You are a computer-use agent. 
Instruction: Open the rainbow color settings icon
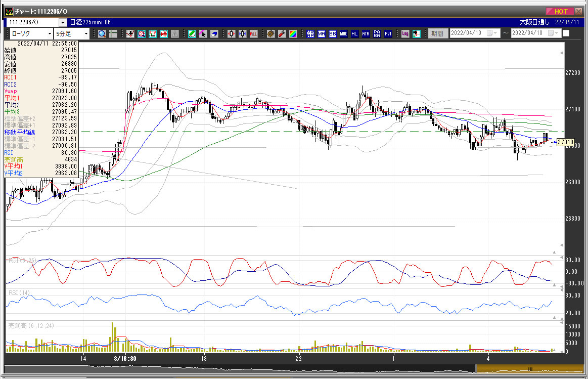pyautogui.click(x=293, y=34)
